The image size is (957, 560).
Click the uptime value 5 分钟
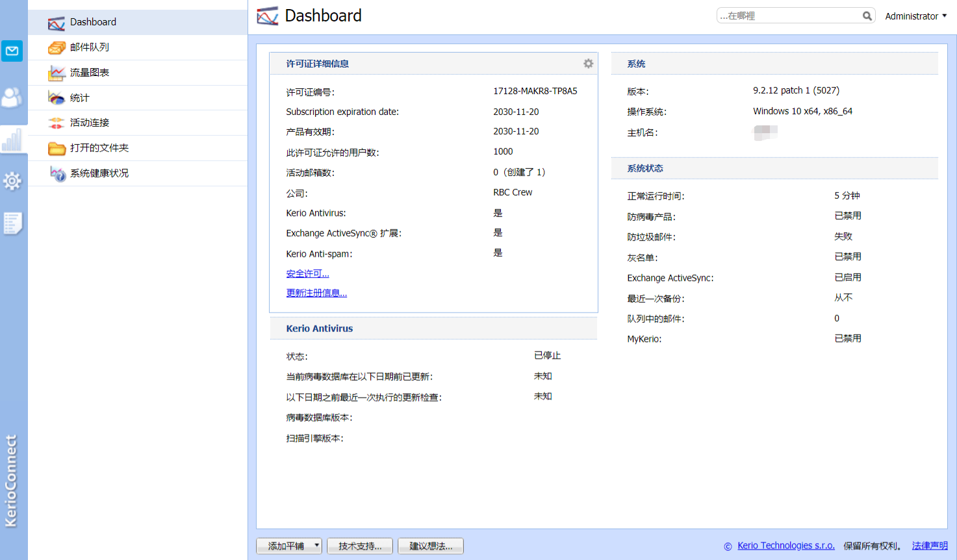click(847, 196)
